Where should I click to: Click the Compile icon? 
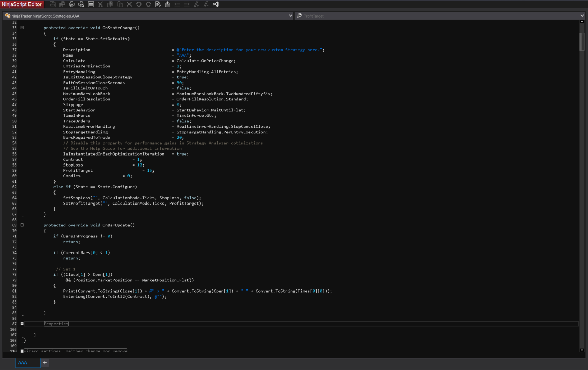(x=168, y=4)
